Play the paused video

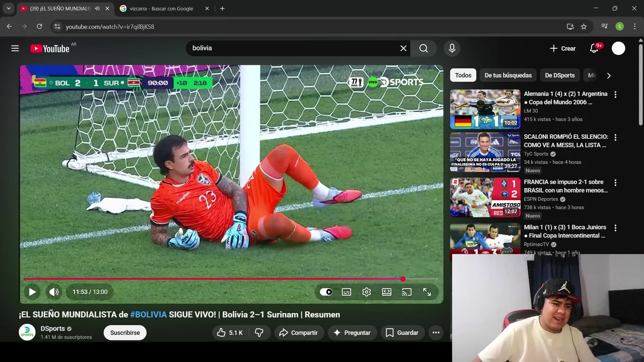coord(32,292)
